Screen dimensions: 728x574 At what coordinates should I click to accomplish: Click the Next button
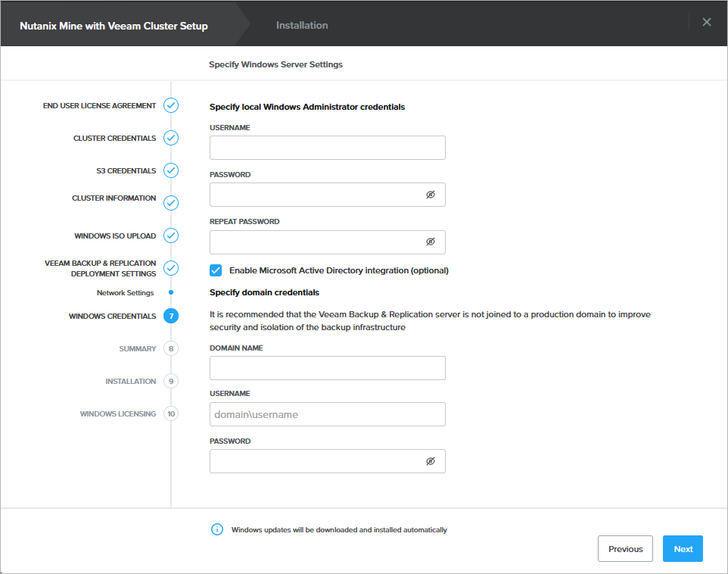click(683, 549)
